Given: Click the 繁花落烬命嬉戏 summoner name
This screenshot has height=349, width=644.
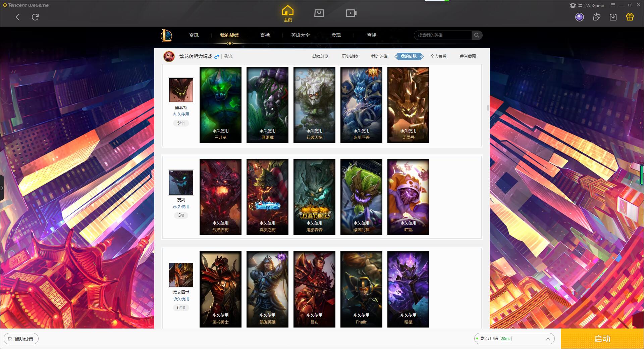Looking at the screenshot, I should tap(196, 56).
